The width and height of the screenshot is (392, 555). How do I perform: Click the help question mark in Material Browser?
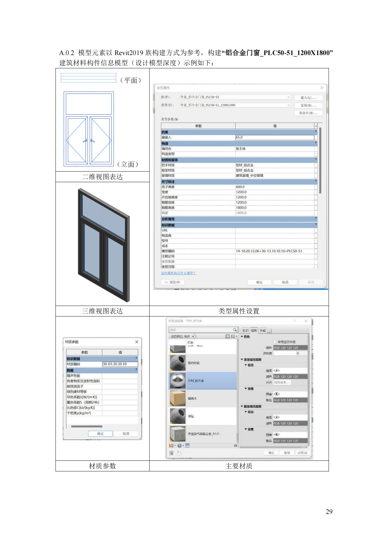coord(295,321)
